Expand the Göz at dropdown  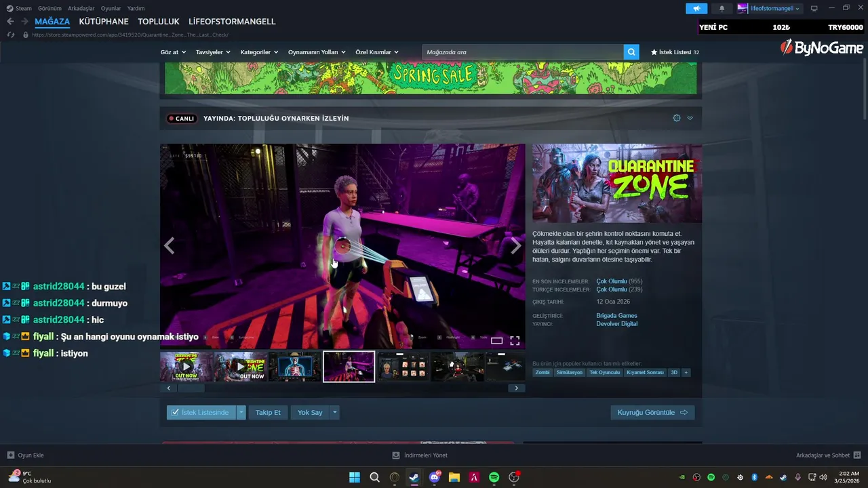pos(173,52)
